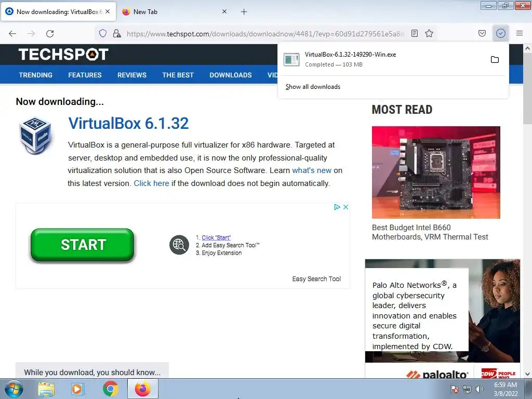Close the ad with the X icon

click(x=345, y=207)
